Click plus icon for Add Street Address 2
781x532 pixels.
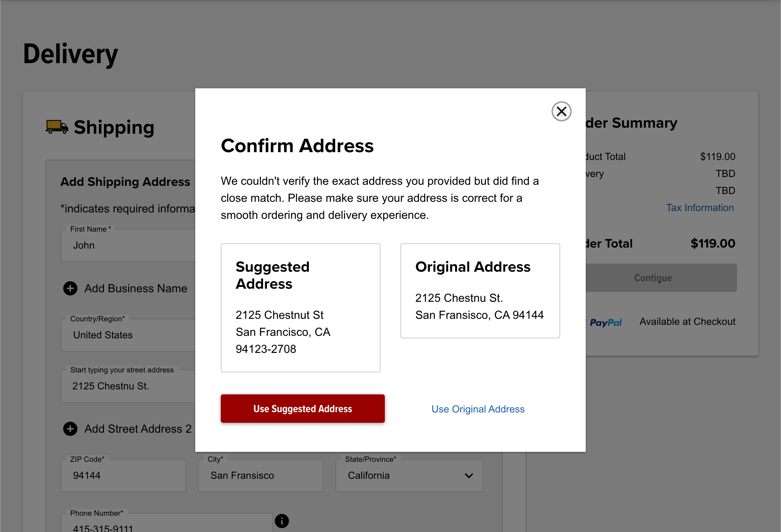point(70,429)
